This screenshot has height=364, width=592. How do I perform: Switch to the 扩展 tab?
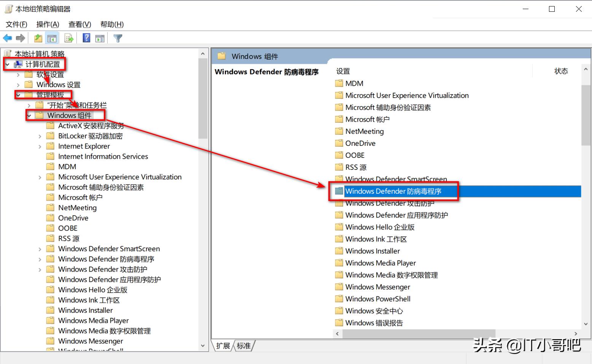(223, 345)
